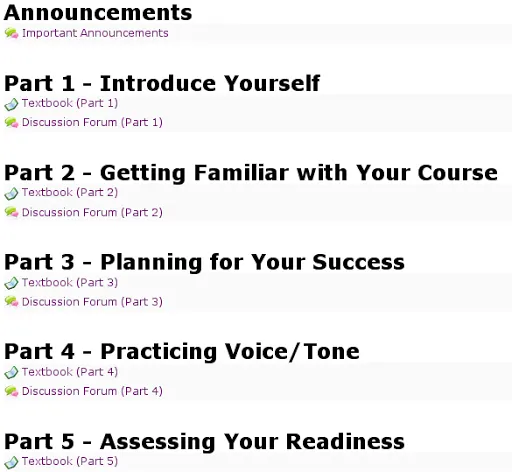Image resolution: width=512 pixels, height=472 pixels.
Task: Click the forum icon beside Discussion Forum (Part 1)
Action: [11, 123]
